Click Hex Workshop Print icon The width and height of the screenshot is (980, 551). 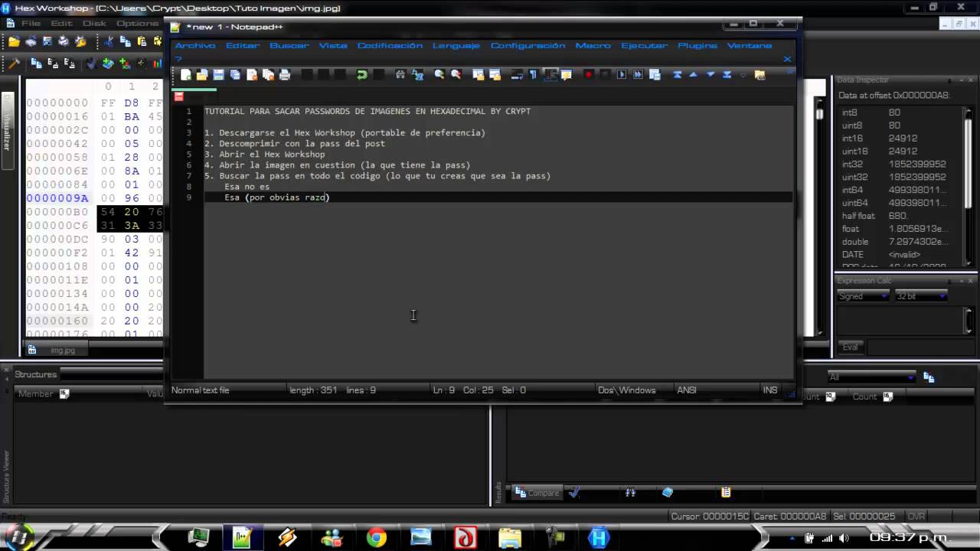pyautogui.click(x=64, y=41)
